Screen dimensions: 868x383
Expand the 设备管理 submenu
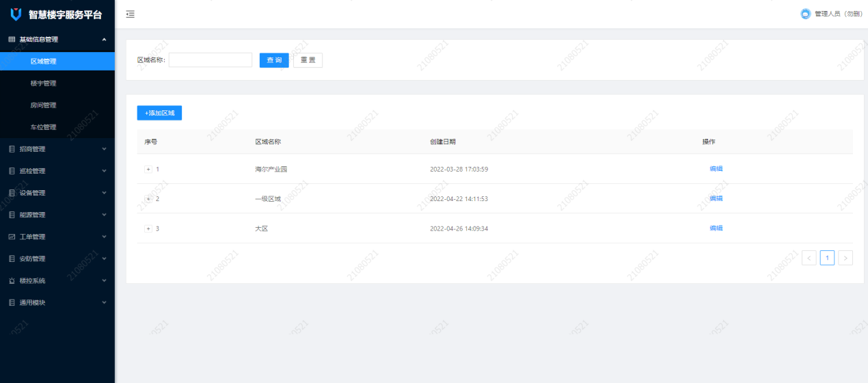(x=104, y=193)
